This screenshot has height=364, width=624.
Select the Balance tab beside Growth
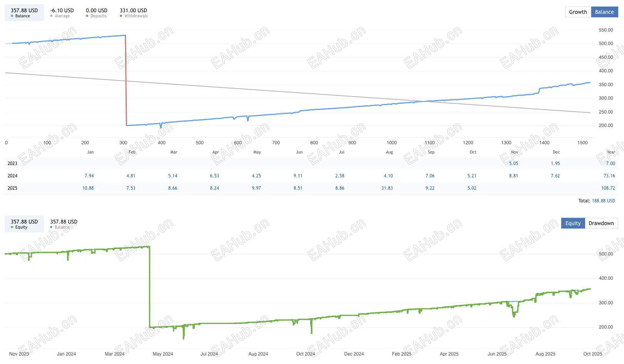coord(604,12)
